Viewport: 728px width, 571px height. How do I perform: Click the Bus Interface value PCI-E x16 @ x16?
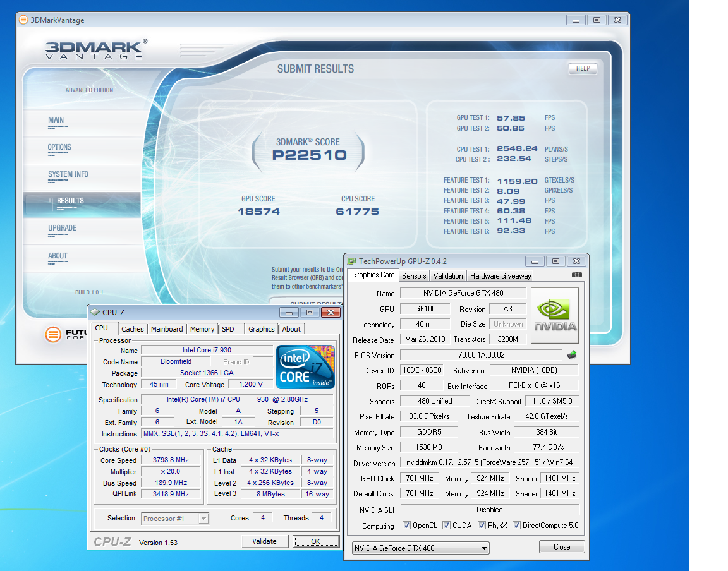(x=535, y=385)
